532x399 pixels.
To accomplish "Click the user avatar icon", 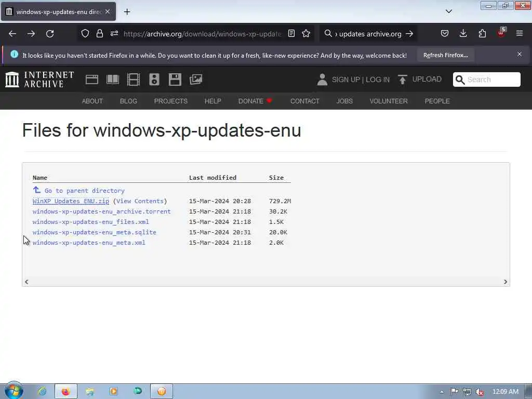I will point(322,79).
